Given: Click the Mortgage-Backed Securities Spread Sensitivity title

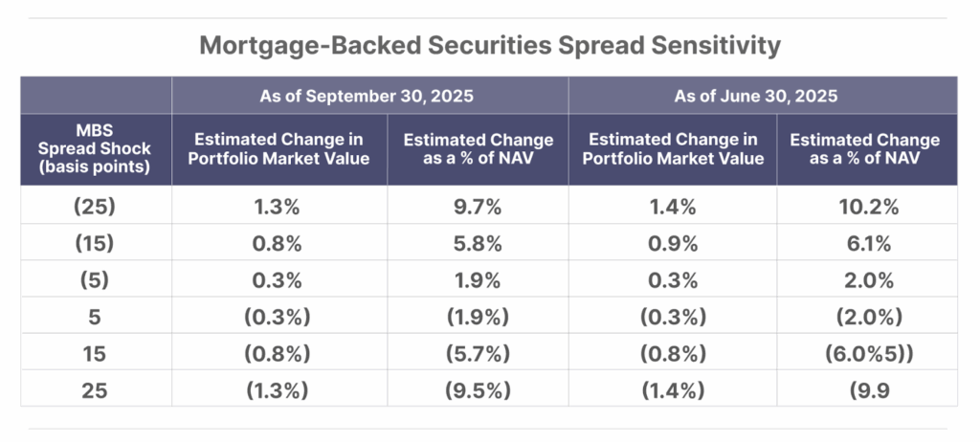Looking at the screenshot, I should tap(489, 45).
